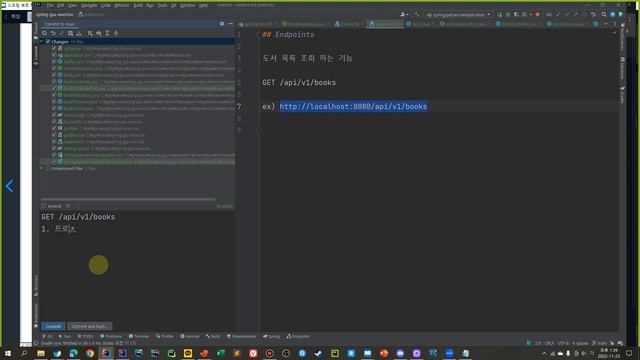Uncheck Dockerfile in the changes list

tap(54, 122)
